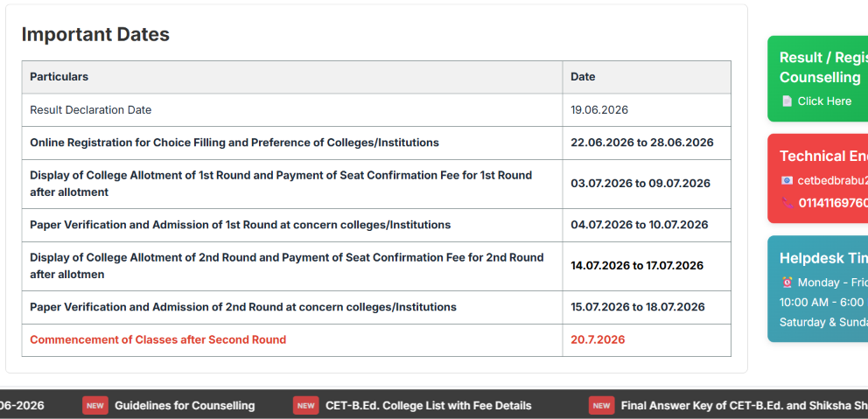The image size is (868, 419).
Task: Click NEW badge beside College List with Fee Details
Action: 305,406
